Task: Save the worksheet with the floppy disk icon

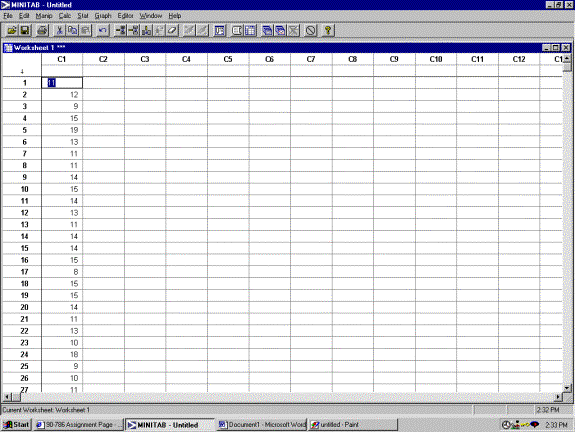Action: click(25, 30)
